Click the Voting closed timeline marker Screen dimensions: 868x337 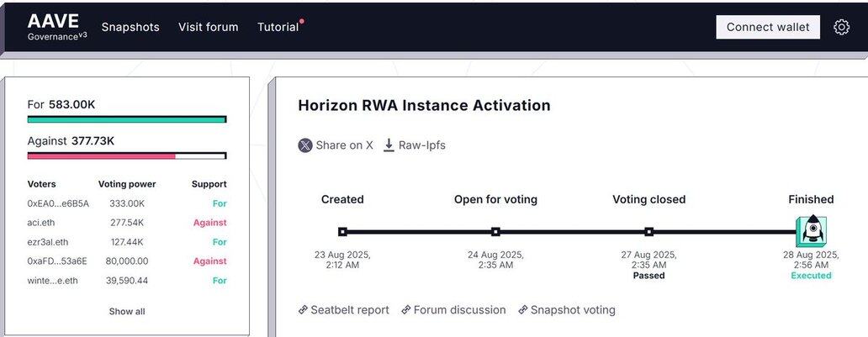648,231
